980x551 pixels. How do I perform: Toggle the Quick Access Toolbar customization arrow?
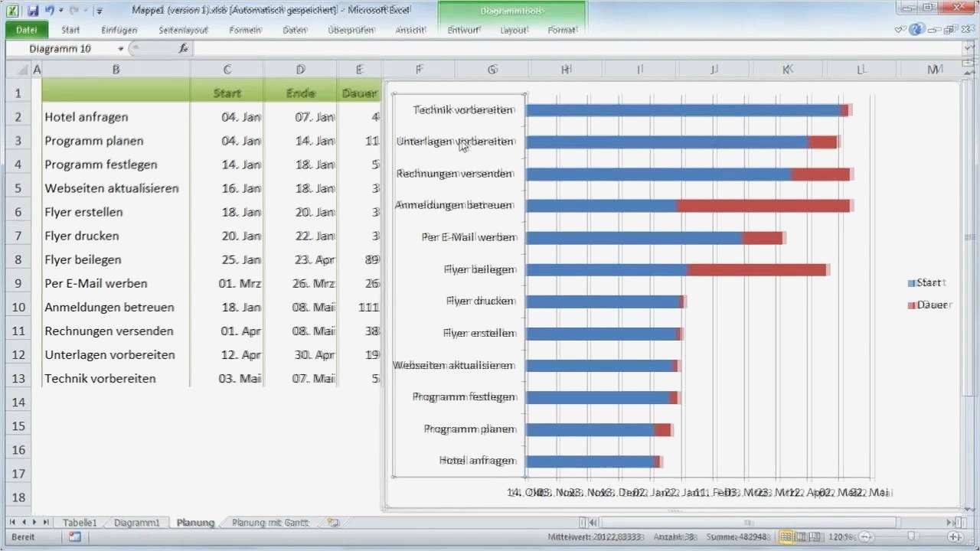pos(98,11)
